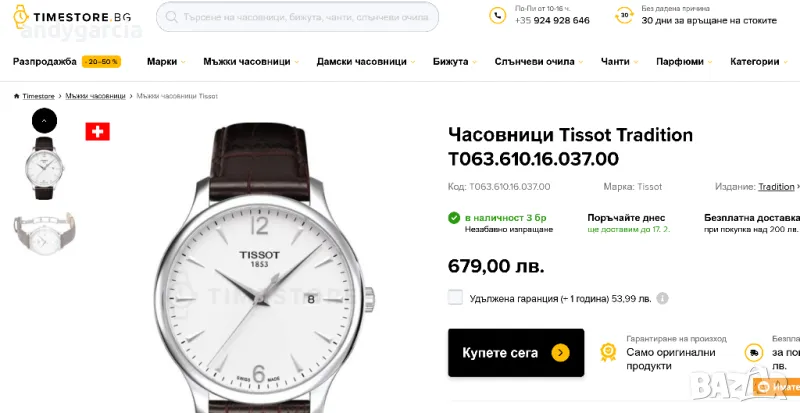Click the free delivery truck icon
The height and width of the screenshot is (413, 800).
752,352
